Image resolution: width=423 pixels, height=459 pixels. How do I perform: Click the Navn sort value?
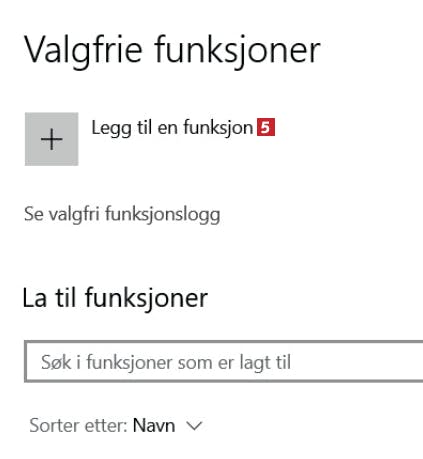pyautogui.click(x=154, y=426)
